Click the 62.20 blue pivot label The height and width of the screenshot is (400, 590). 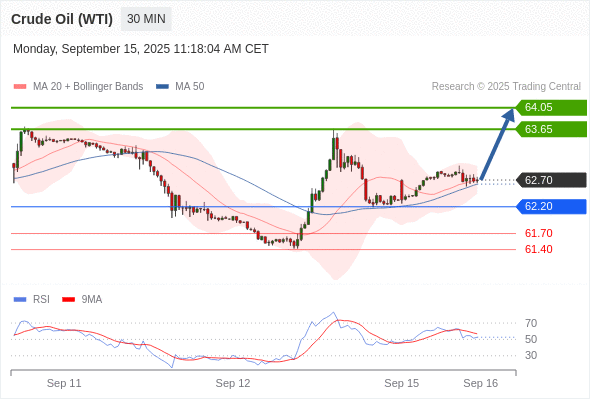coord(551,207)
